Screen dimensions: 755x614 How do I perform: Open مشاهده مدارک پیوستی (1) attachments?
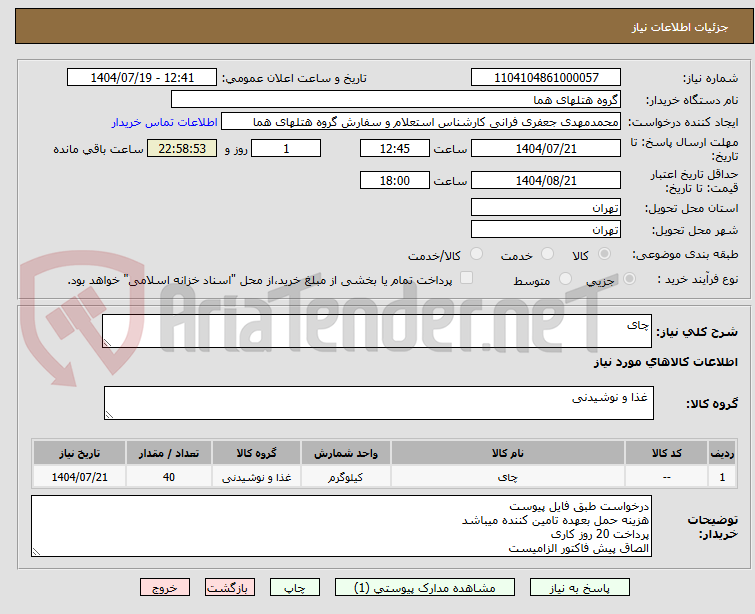click(x=425, y=588)
